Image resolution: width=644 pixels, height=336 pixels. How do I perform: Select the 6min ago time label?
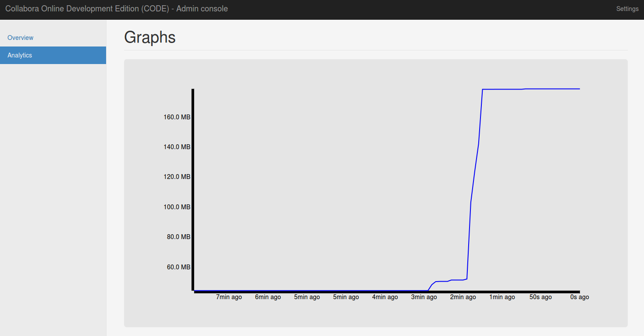pyautogui.click(x=268, y=297)
